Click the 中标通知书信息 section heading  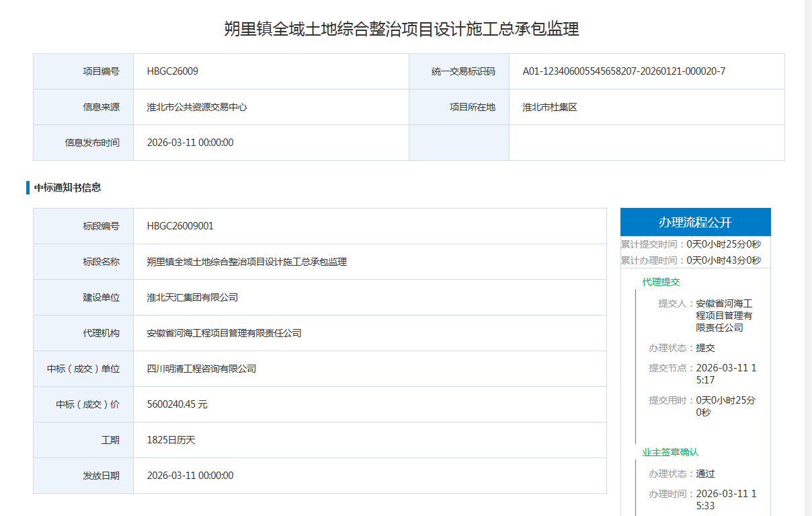[67, 188]
